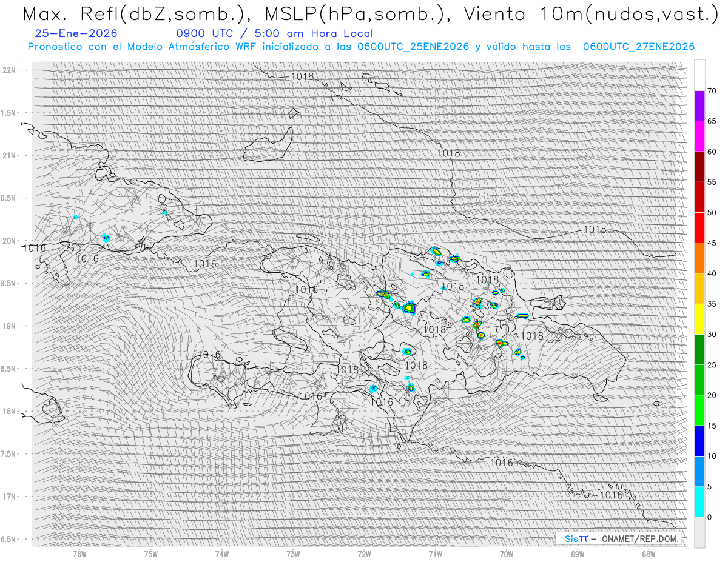The height and width of the screenshot is (562, 728).
Task: Select the medium green 20-25 dBZ swatch
Action: click(699, 380)
